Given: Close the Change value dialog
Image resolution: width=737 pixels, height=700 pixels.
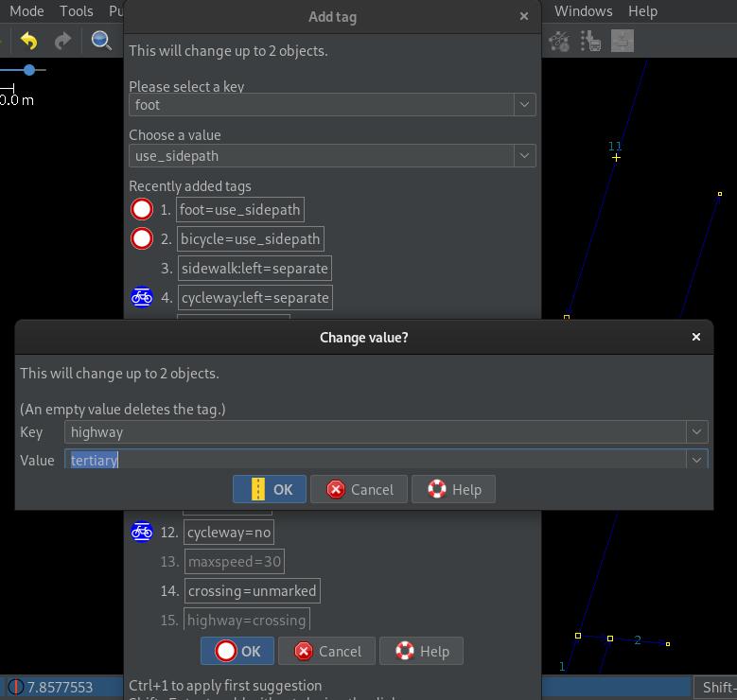Looking at the screenshot, I should (696, 337).
